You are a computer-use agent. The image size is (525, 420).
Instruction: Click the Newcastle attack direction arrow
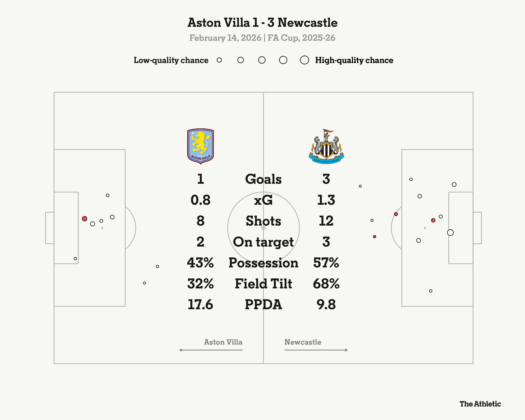click(x=316, y=350)
